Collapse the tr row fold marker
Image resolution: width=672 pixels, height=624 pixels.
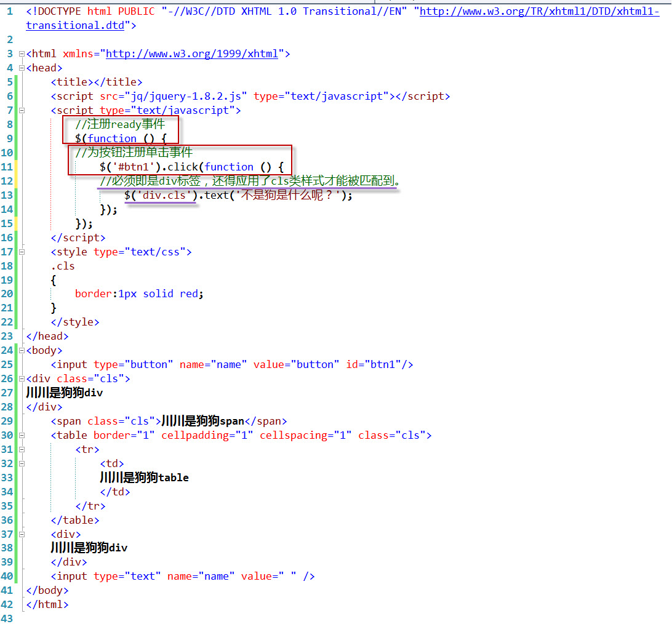pos(22,449)
